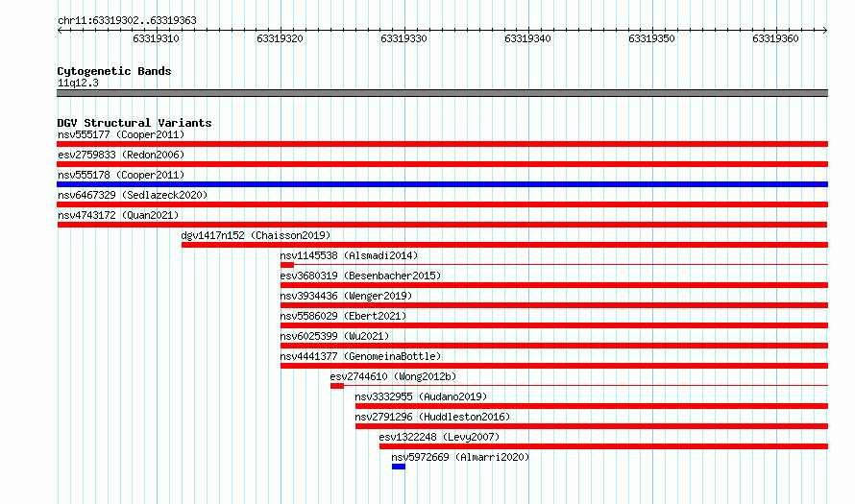855x504 pixels.
Task: Open the nsv3934436 (Wenger2019) label
Action: 346,296
